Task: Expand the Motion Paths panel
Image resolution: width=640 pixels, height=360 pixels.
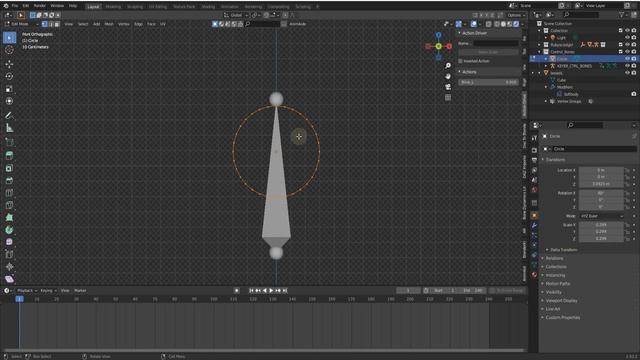Action: 558,284
